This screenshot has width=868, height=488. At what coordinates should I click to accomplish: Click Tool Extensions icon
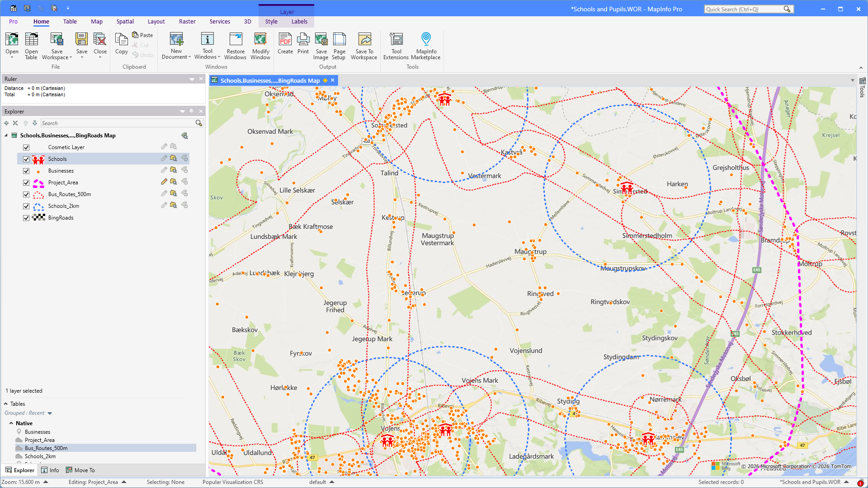pos(396,45)
